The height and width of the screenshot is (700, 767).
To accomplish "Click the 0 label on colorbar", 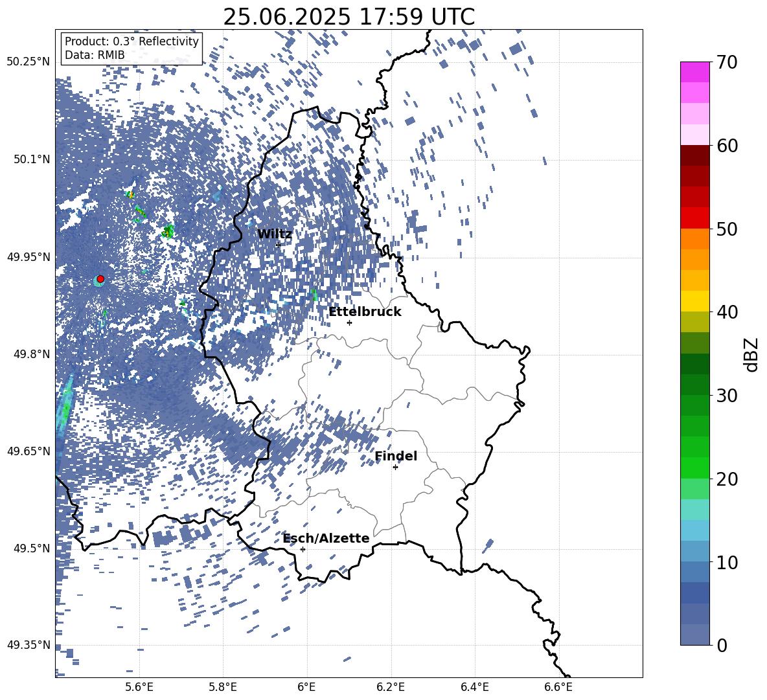I will click(721, 645).
